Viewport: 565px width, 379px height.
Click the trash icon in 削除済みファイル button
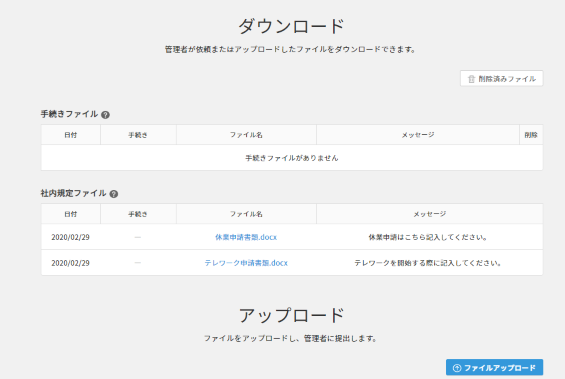471,79
